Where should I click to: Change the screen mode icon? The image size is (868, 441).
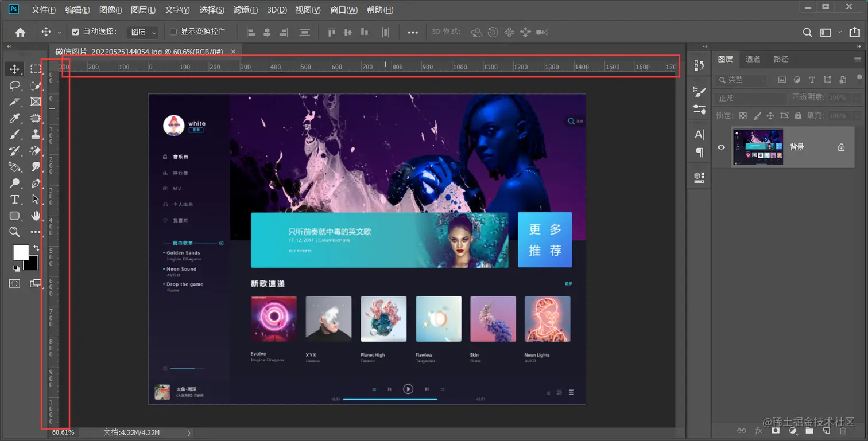(x=36, y=283)
